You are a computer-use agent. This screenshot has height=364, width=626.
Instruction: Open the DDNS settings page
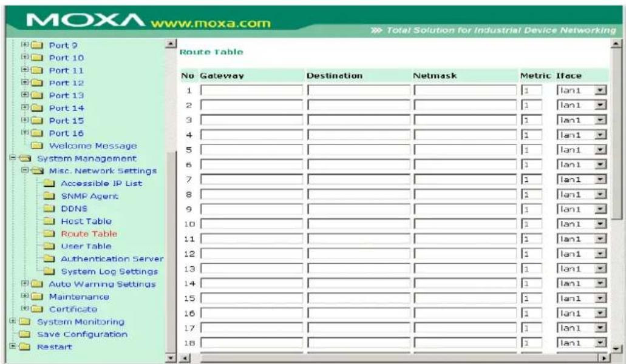pos(74,209)
